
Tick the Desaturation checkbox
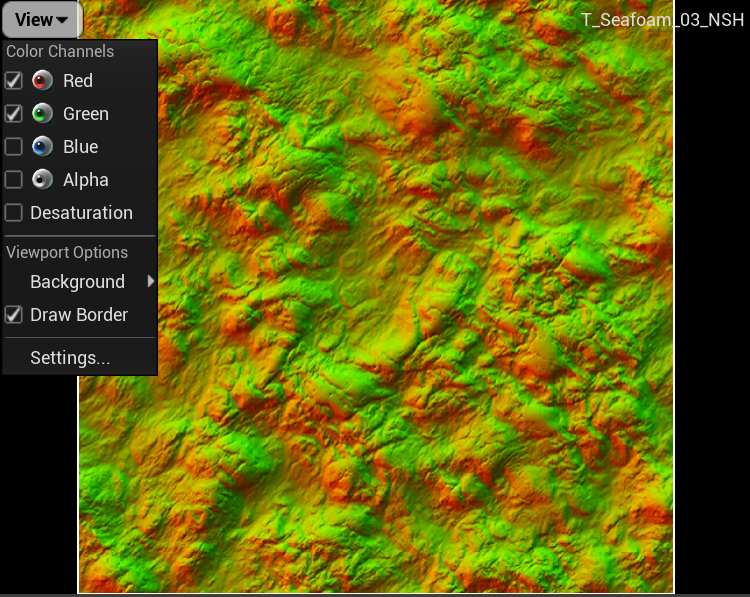pos(14,213)
